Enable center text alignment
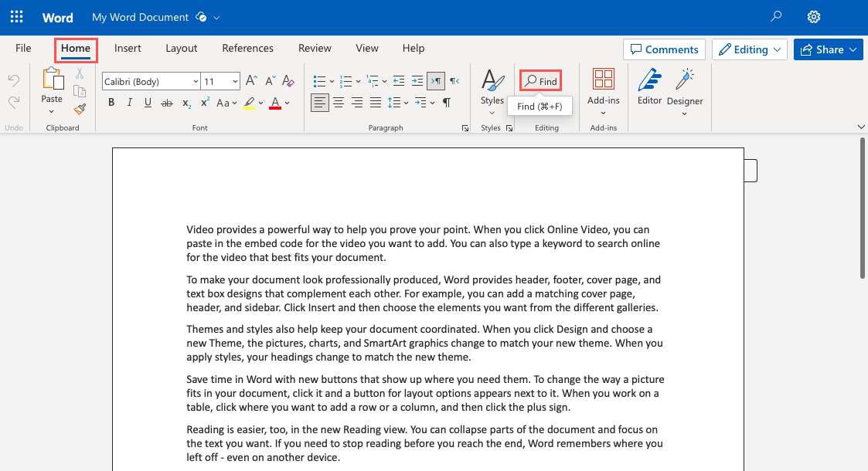868x471 pixels. click(339, 103)
